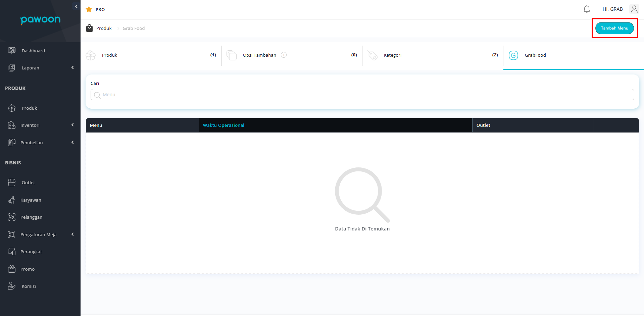Image resolution: width=644 pixels, height=316 pixels.
Task: Expand the Pembelian chevron
Action: (x=72, y=143)
